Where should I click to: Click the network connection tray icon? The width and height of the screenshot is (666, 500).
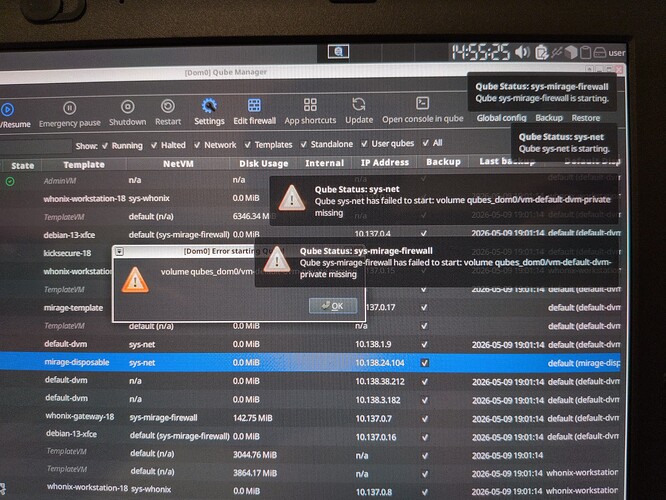point(557,52)
